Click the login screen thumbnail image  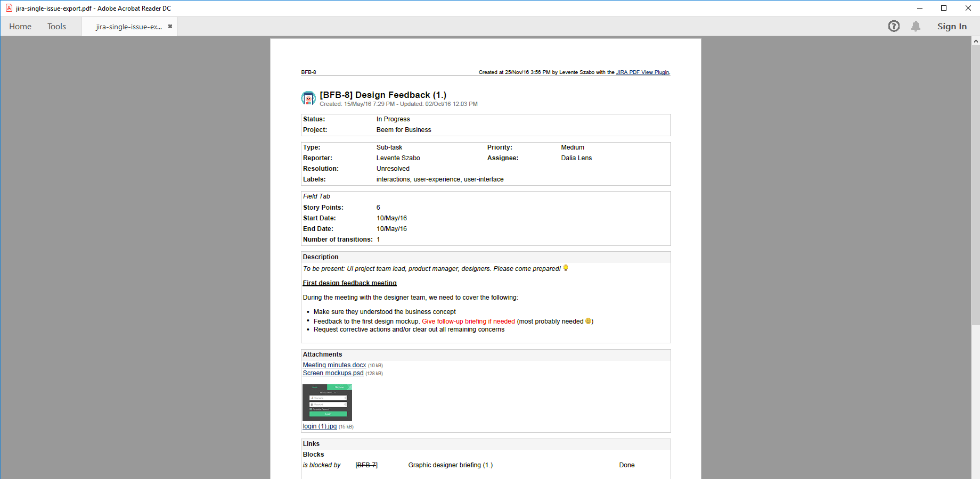tap(327, 402)
